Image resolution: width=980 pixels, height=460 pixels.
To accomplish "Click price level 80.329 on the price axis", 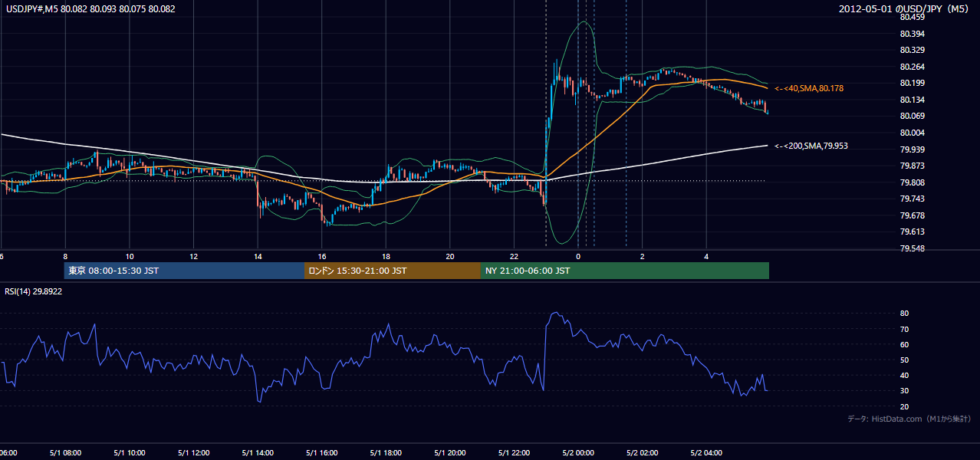I will point(912,50).
